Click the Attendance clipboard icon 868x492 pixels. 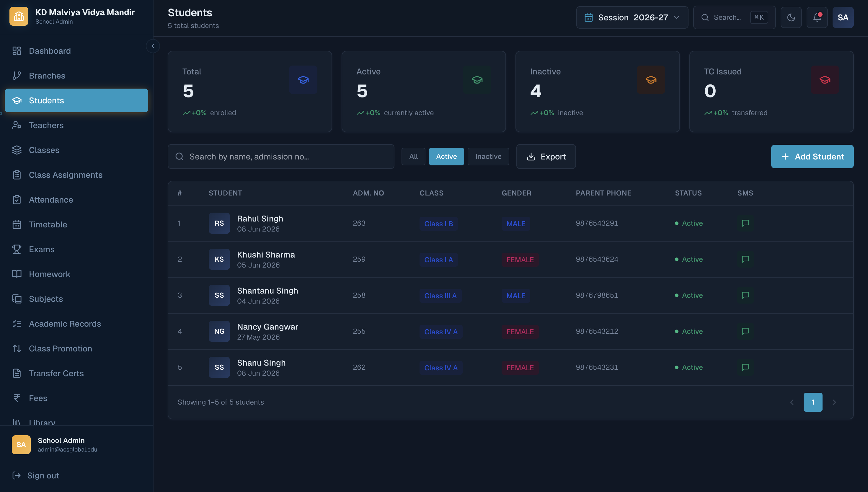[17, 200]
